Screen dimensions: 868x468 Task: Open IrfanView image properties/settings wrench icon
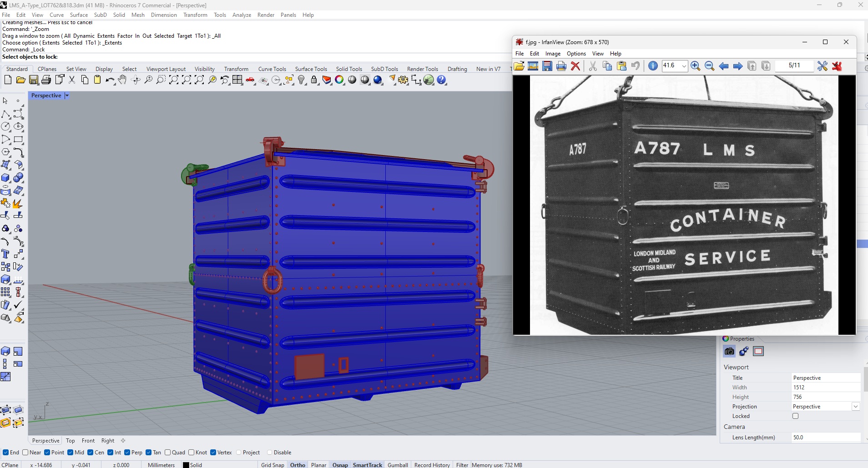pos(823,66)
